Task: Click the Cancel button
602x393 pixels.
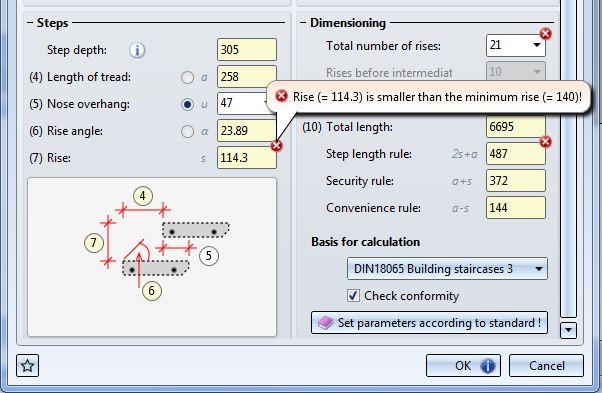Action: [546, 365]
